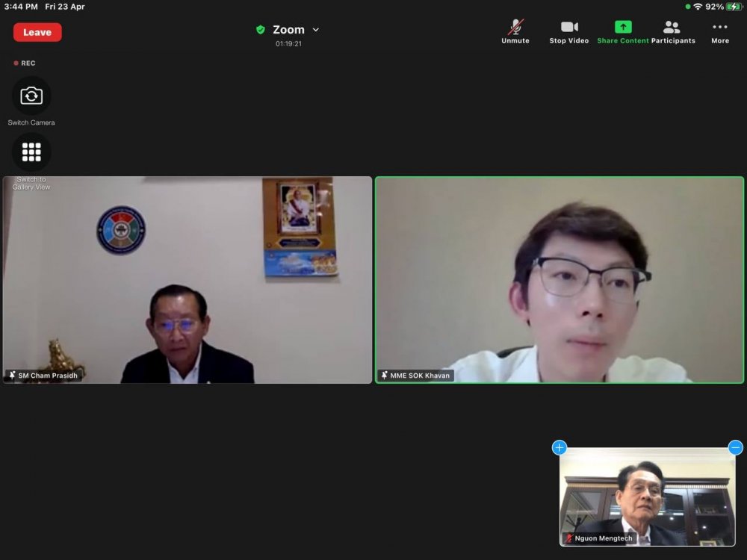
Task: Stop video camera
Action: (x=569, y=31)
